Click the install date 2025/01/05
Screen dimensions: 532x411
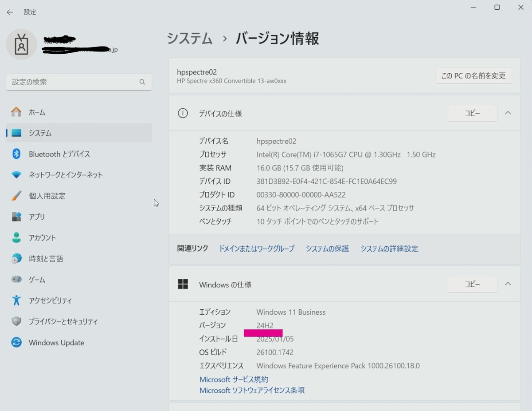(275, 339)
